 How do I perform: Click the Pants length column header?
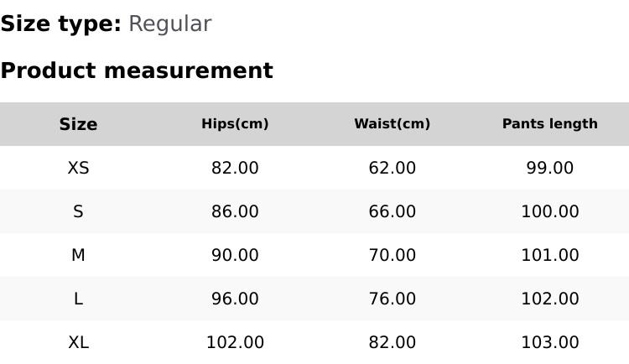(549, 124)
